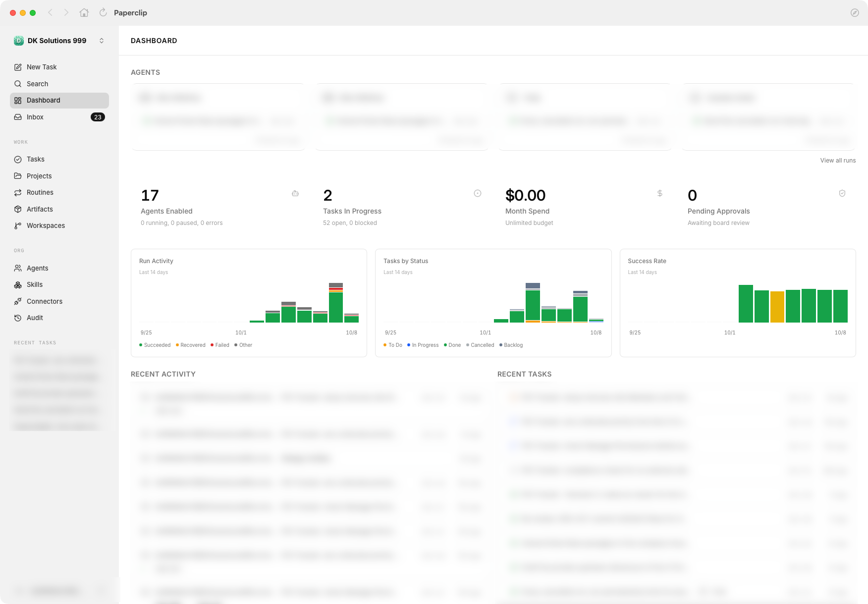Click the To Do legend entry
The height and width of the screenshot is (604, 868).
pyautogui.click(x=393, y=345)
